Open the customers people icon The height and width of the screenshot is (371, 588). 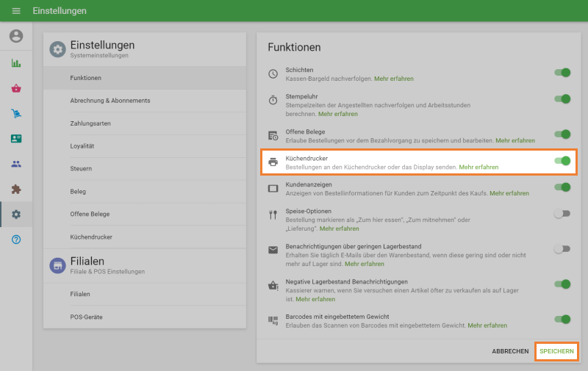click(x=16, y=164)
